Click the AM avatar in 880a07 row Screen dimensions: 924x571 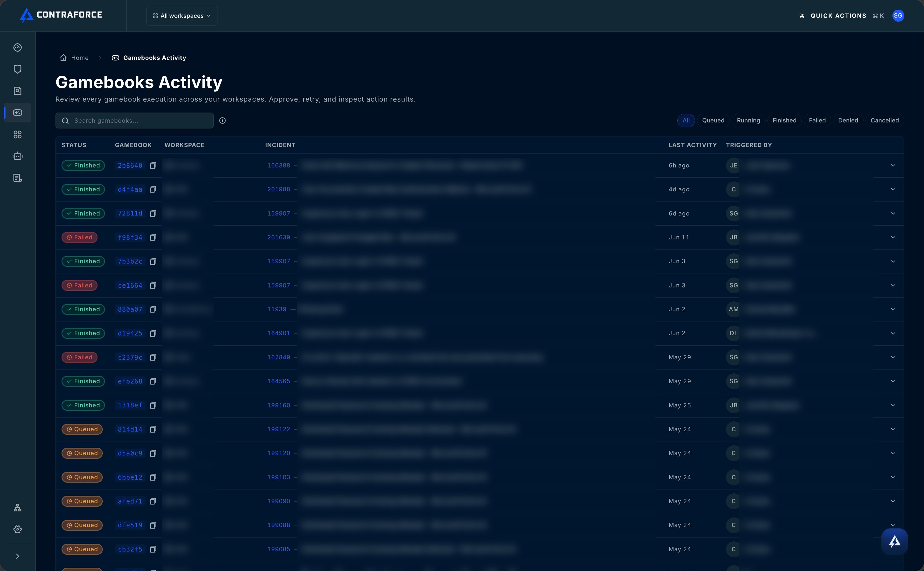(x=733, y=309)
